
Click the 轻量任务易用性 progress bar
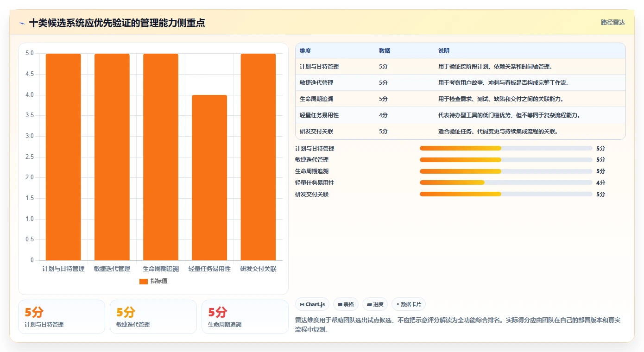coord(506,182)
